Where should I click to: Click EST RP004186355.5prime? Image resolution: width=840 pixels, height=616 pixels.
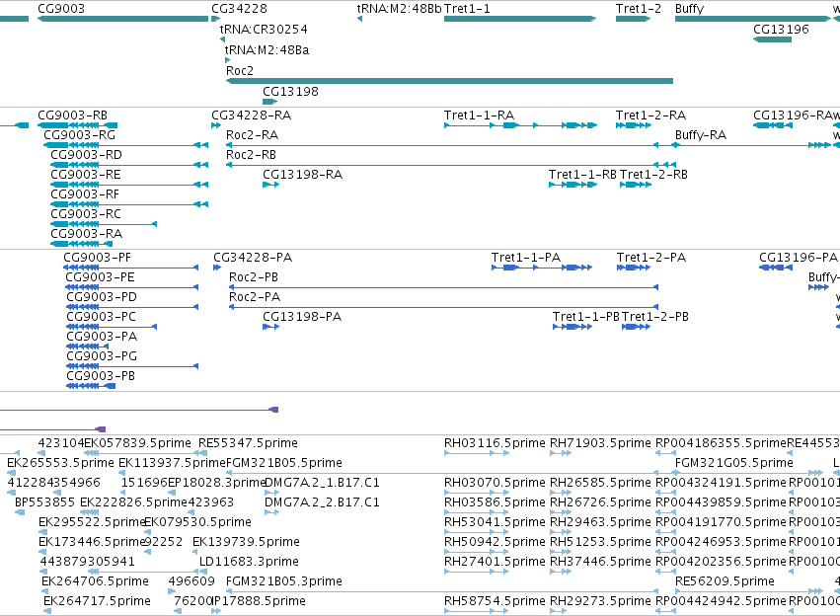pos(722,443)
